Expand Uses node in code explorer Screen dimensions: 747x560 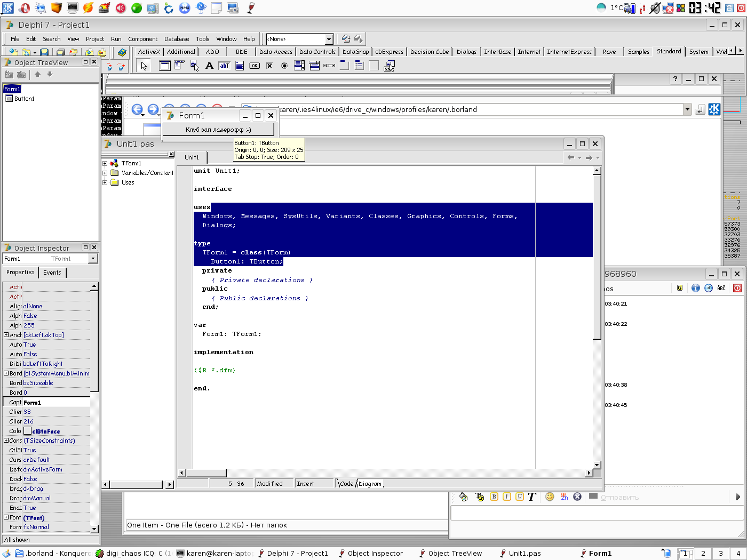(105, 182)
